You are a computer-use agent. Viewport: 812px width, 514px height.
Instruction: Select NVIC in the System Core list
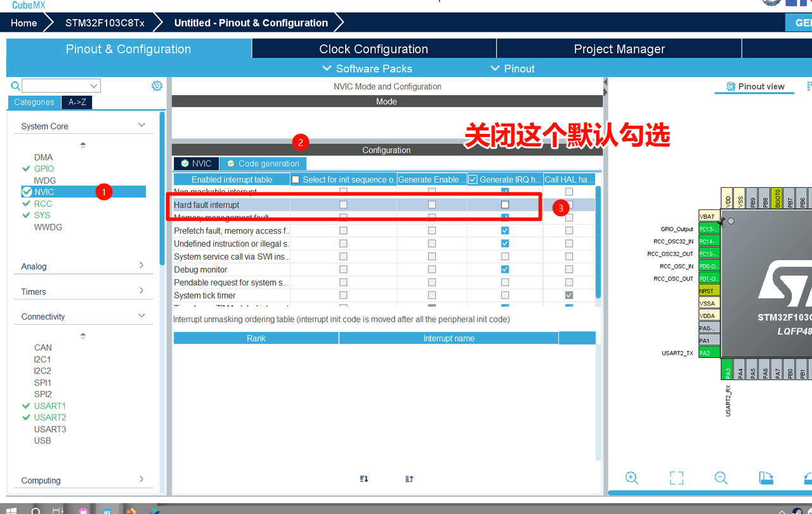tap(84, 192)
